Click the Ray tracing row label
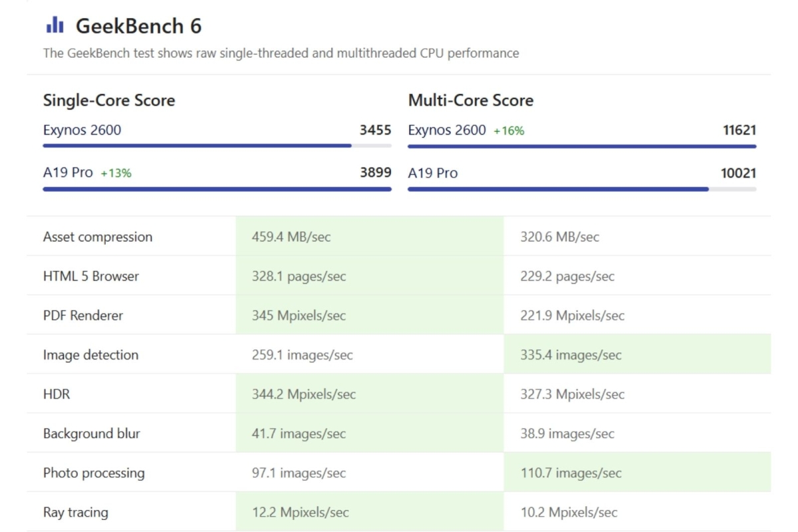 76,512
